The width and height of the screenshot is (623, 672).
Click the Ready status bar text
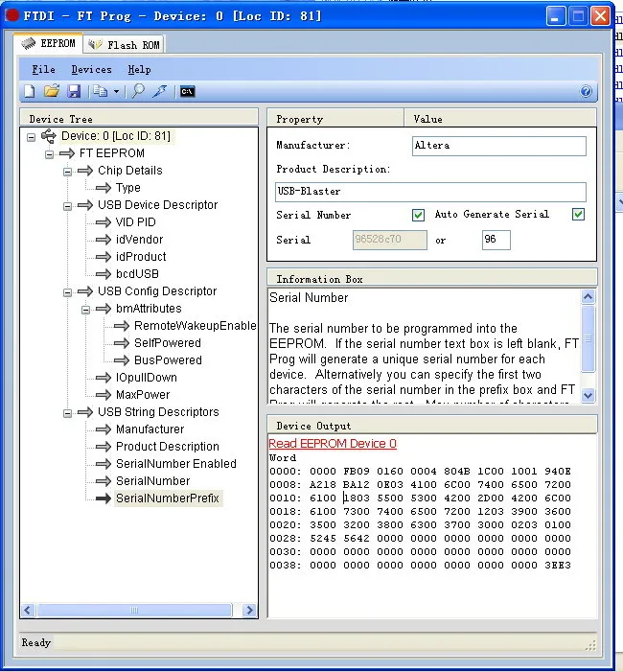tap(36, 642)
